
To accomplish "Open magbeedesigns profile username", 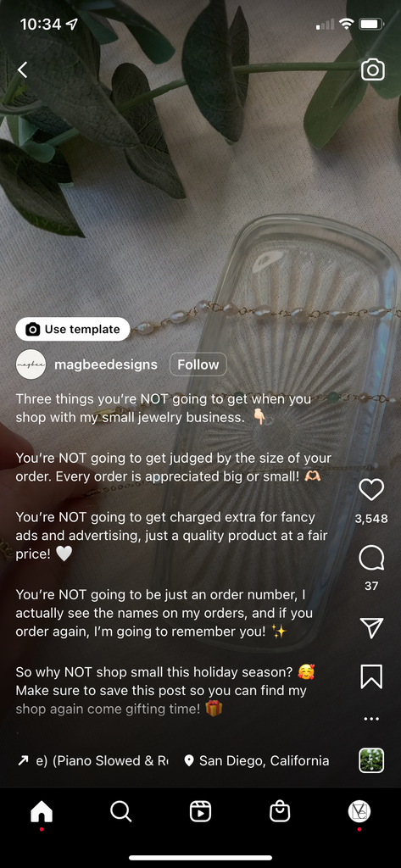I will point(106,364).
